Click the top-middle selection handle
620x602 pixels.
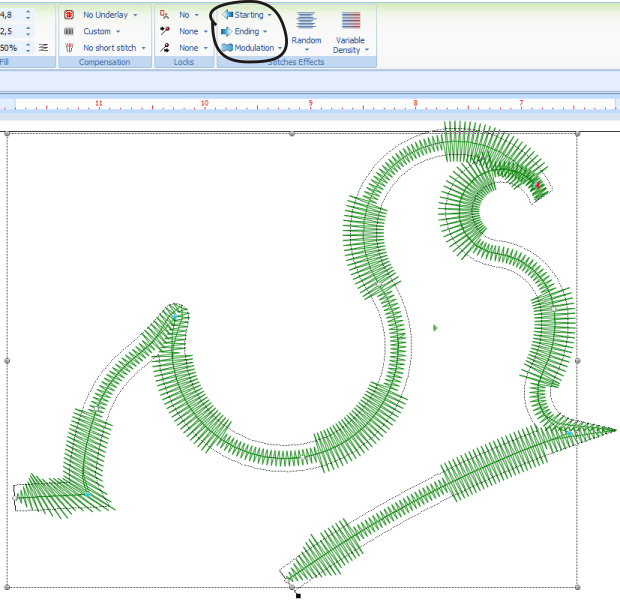point(292,134)
